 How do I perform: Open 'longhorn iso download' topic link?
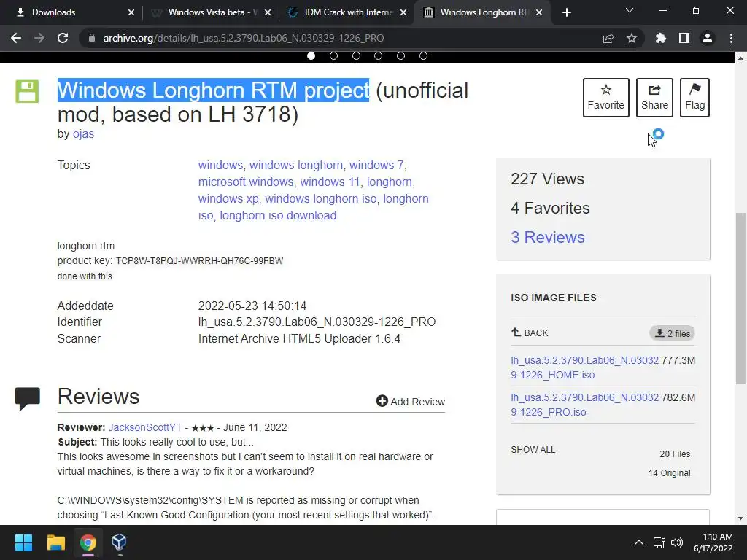[x=278, y=215]
